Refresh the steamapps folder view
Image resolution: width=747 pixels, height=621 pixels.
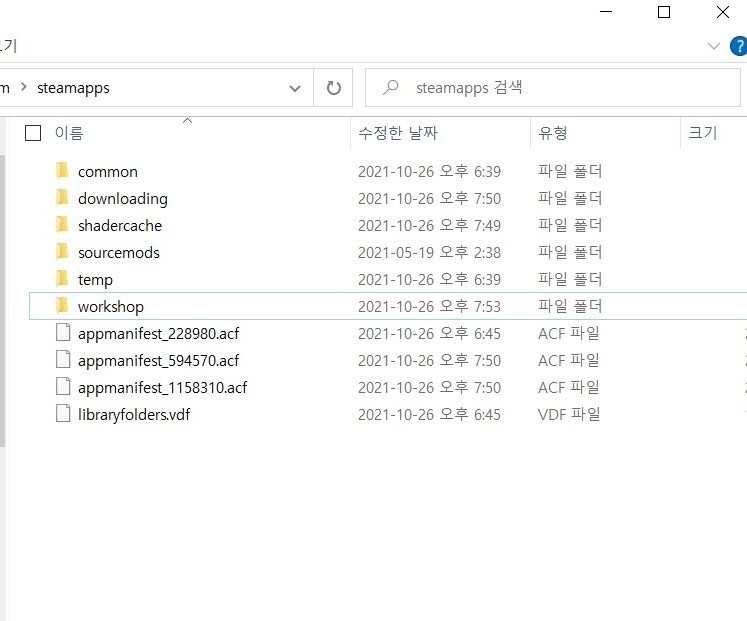click(333, 88)
